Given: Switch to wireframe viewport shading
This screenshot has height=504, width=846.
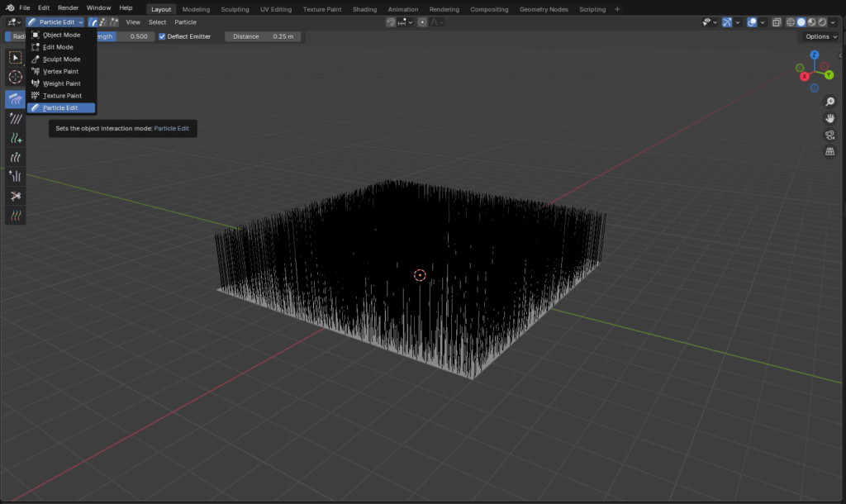Looking at the screenshot, I should 791,22.
